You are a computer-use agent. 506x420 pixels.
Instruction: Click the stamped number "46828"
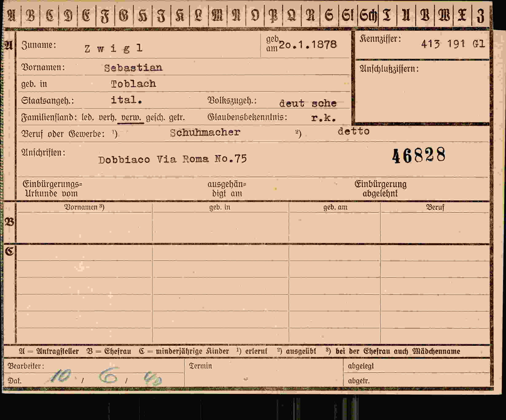419,155
